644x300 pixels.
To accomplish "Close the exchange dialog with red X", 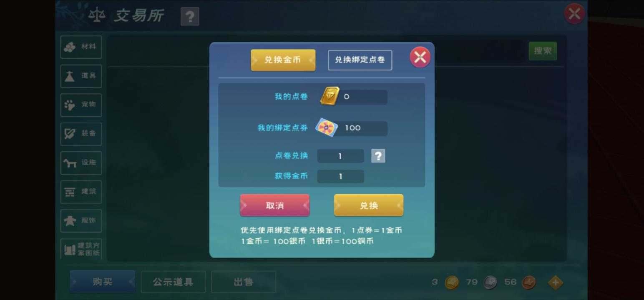I will tap(420, 57).
